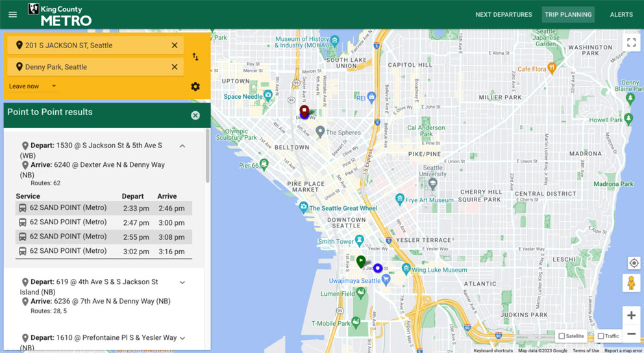
Task: Toggle fullscreen map view
Action: pos(631,42)
